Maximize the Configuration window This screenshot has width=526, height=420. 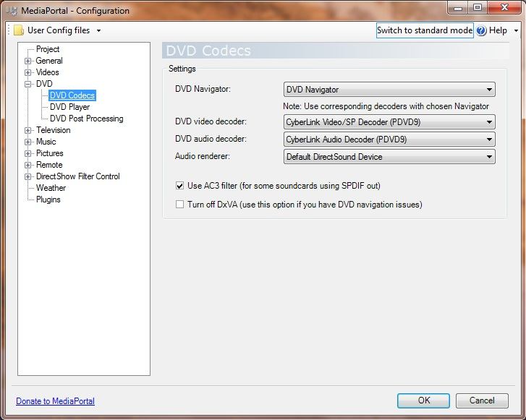tap(478, 7)
